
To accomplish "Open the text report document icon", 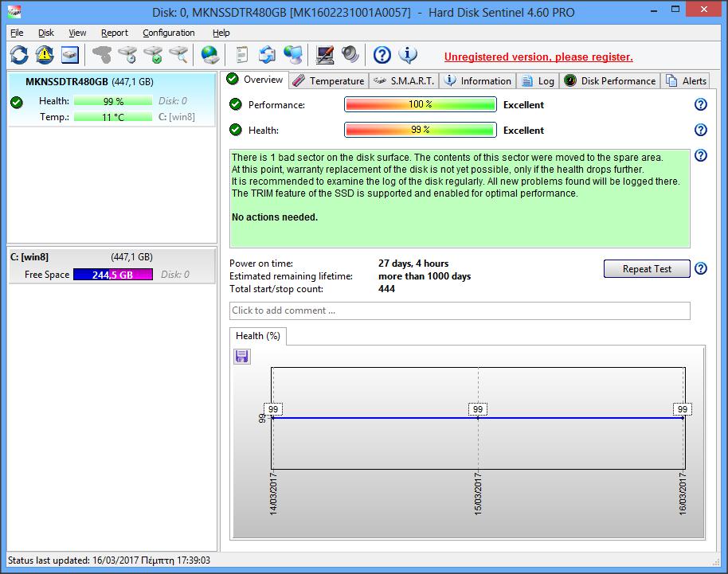I will (x=242, y=55).
